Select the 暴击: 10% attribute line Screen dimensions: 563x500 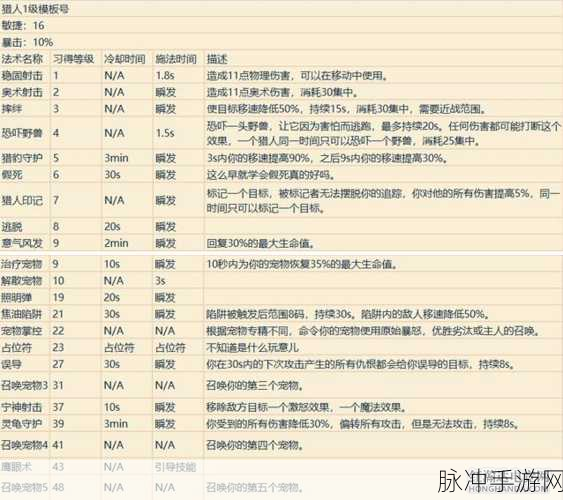pyautogui.click(x=28, y=42)
